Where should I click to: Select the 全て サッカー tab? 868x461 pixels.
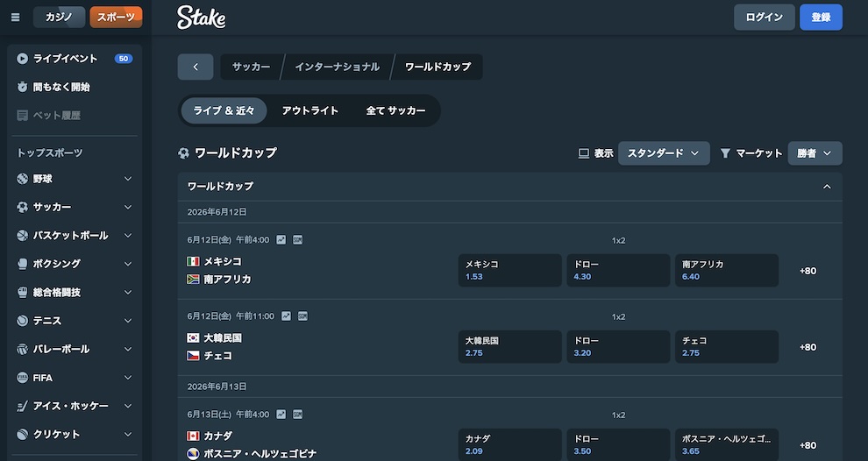(x=395, y=110)
